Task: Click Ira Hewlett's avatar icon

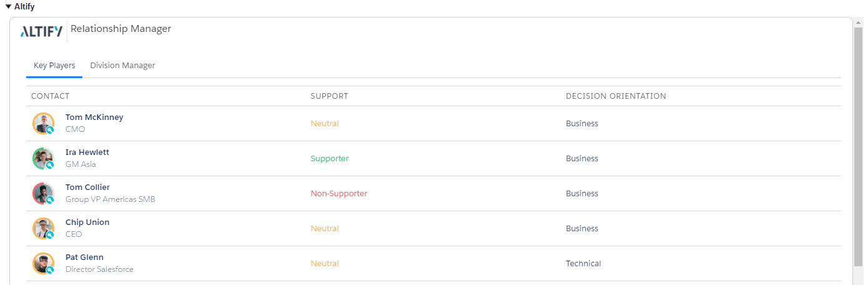Action: click(x=43, y=158)
